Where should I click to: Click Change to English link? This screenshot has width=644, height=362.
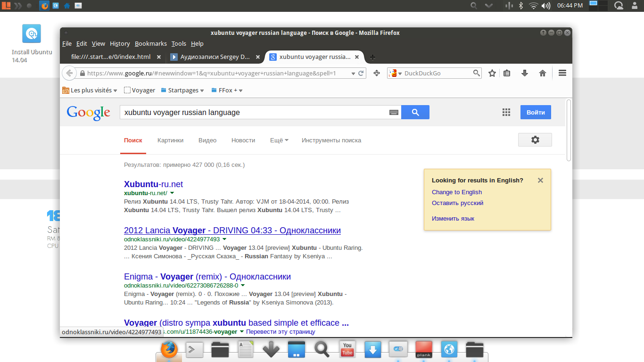click(457, 192)
